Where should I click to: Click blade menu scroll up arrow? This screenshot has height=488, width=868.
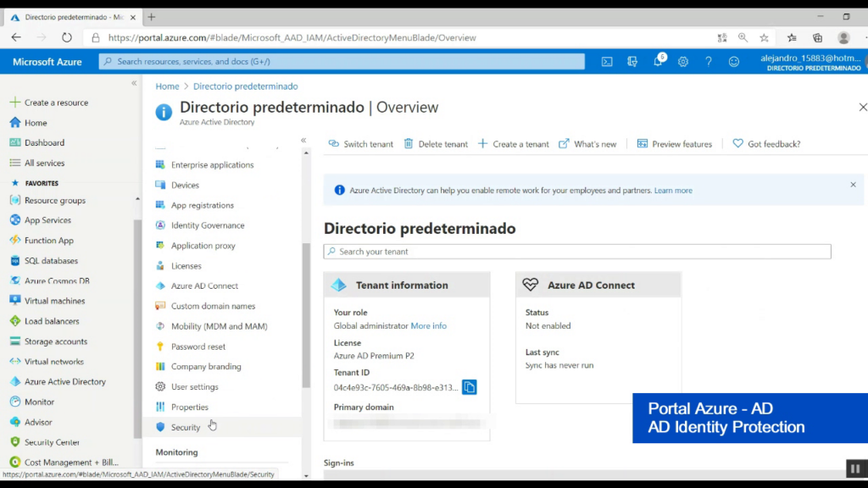(x=306, y=153)
